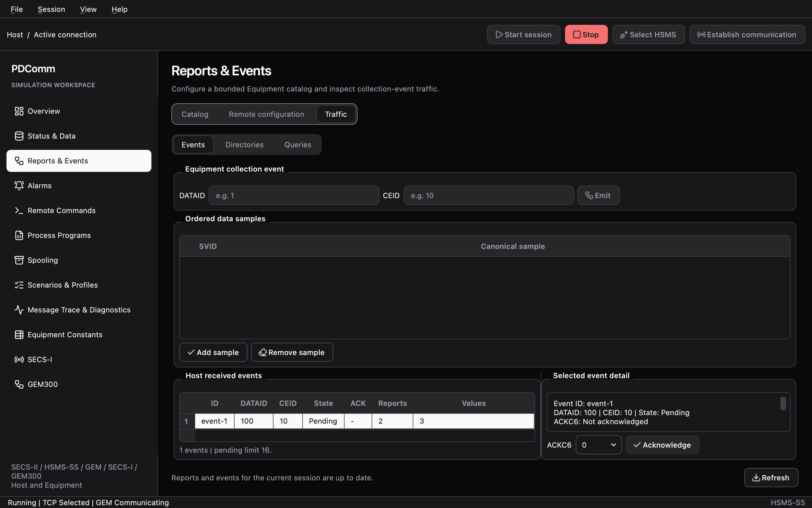Click Host in the breadcrumb
Image resolution: width=812 pixels, height=508 pixels.
tap(15, 35)
